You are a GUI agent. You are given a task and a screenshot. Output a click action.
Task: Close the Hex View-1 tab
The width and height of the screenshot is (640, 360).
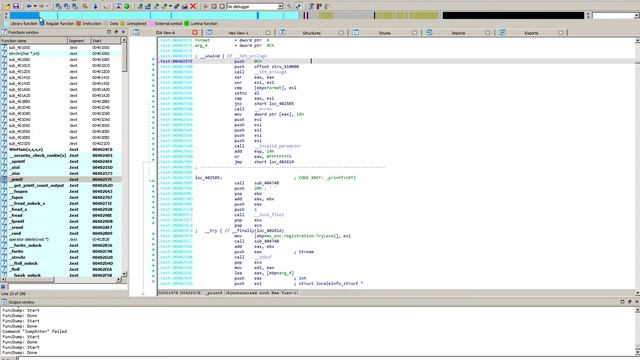[x=268, y=33]
